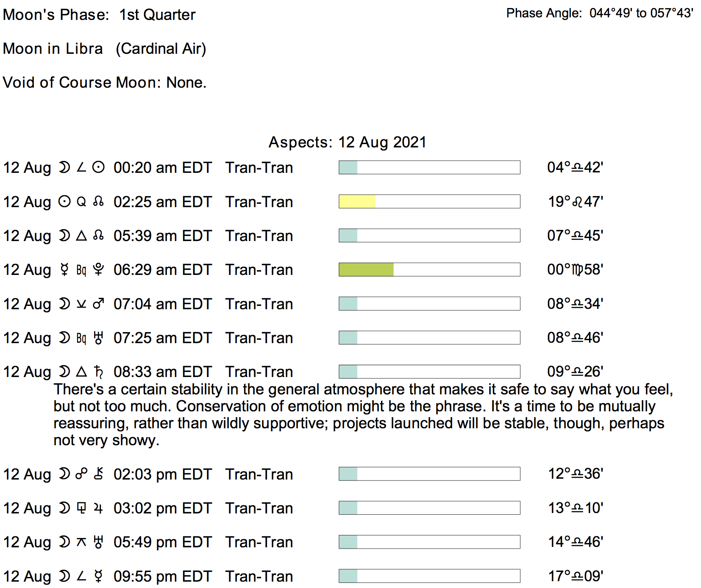Click the Saturn glyph in the 08:33 am row
The image size is (701, 588).
coord(98,372)
